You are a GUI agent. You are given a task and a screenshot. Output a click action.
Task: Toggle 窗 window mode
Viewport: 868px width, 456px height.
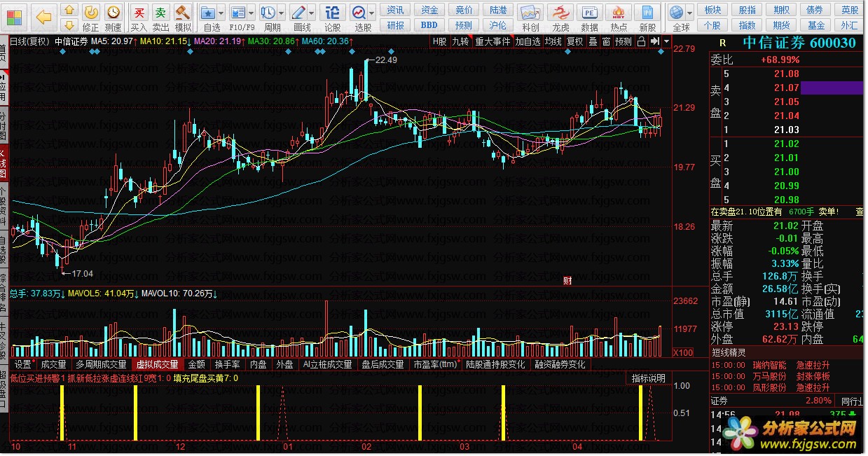tap(606, 41)
